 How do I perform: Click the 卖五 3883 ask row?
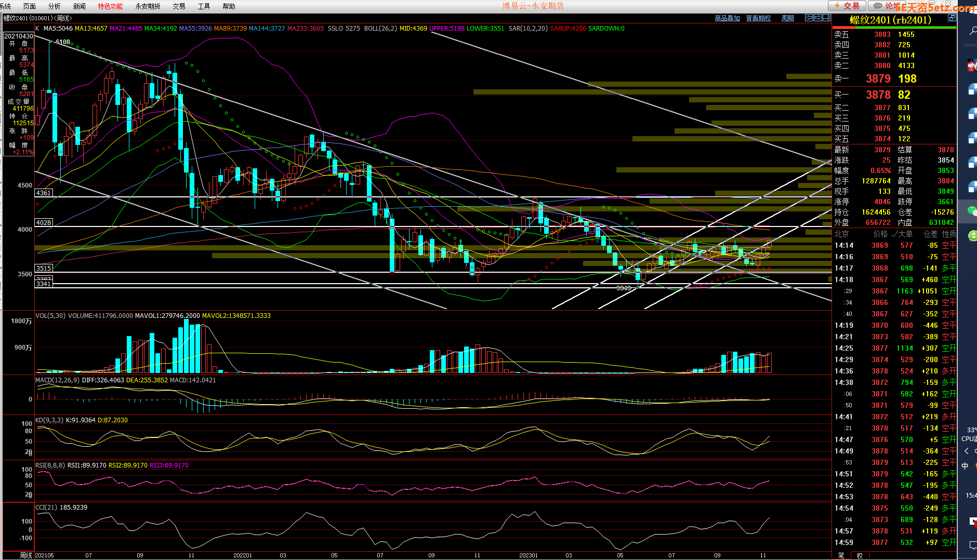coord(894,34)
